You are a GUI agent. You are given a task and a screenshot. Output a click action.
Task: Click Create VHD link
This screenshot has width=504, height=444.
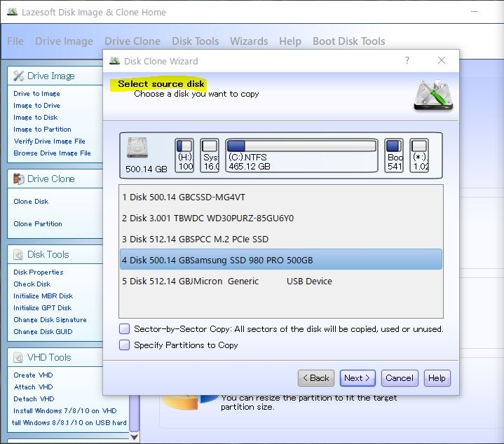(33, 375)
